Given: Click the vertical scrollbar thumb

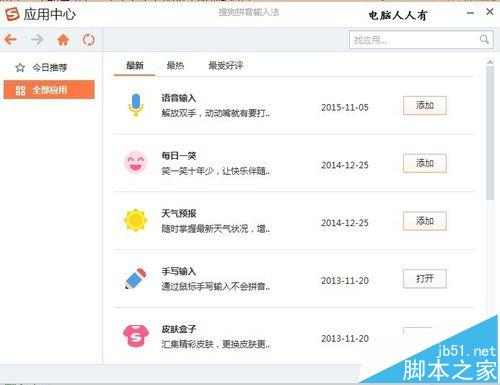Looking at the screenshot, I should pyautogui.click(x=490, y=133).
